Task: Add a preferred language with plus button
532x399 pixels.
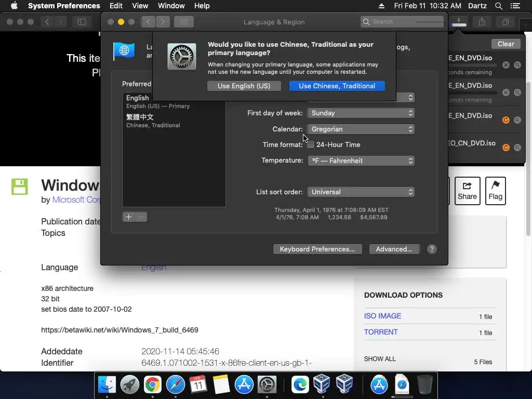Action: tap(129, 217)
